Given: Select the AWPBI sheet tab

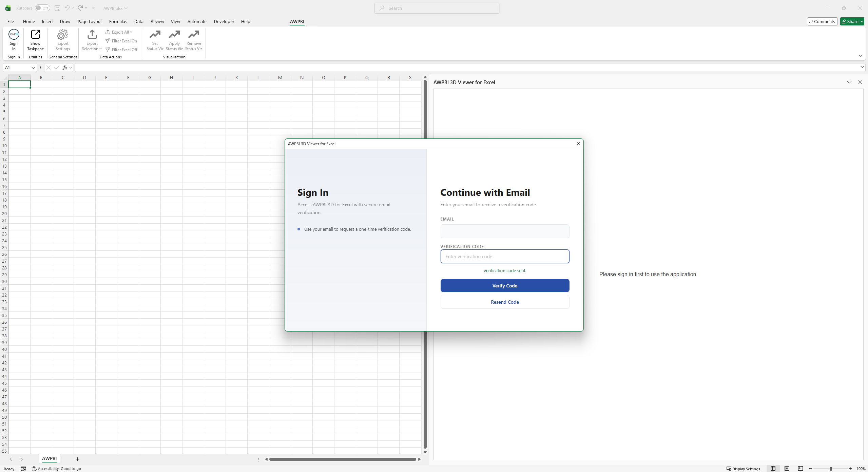Looking at the screenshot, I should (x=49, y=459).
